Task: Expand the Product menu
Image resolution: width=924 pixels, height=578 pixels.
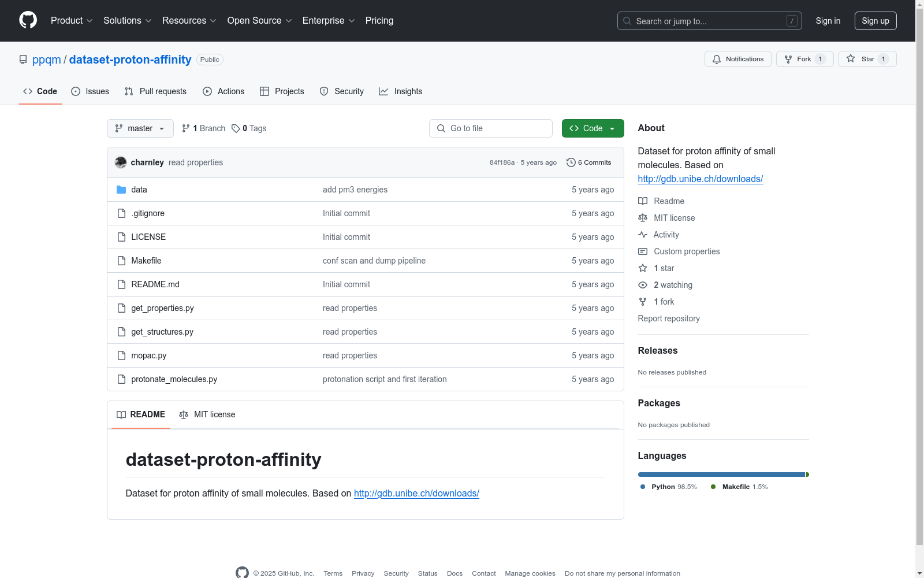Action: [x=72, y=20]
